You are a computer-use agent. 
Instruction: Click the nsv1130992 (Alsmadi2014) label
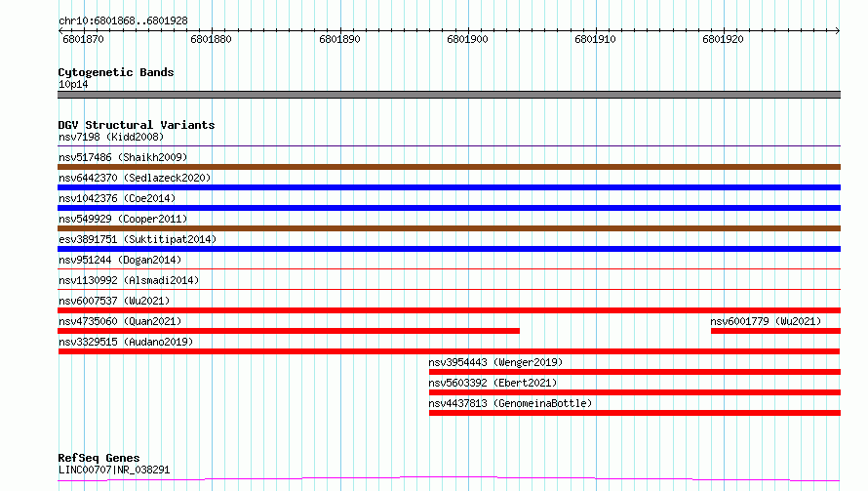click(x=129, y=280)
